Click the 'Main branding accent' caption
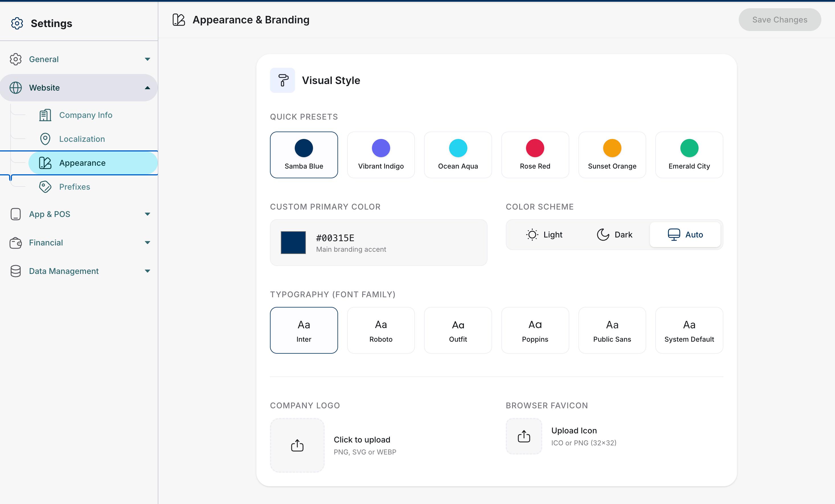The image size is (835, 504). pyautogui.click(x=351, y=249)
